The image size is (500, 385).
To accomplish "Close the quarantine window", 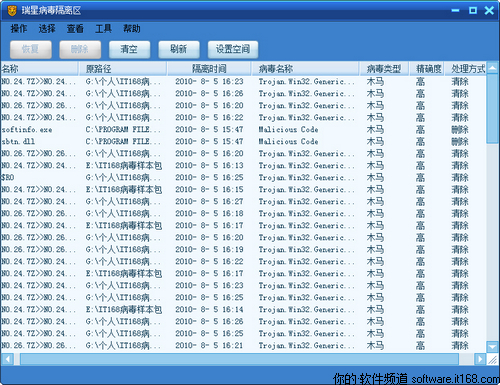I will coord(489,11).
